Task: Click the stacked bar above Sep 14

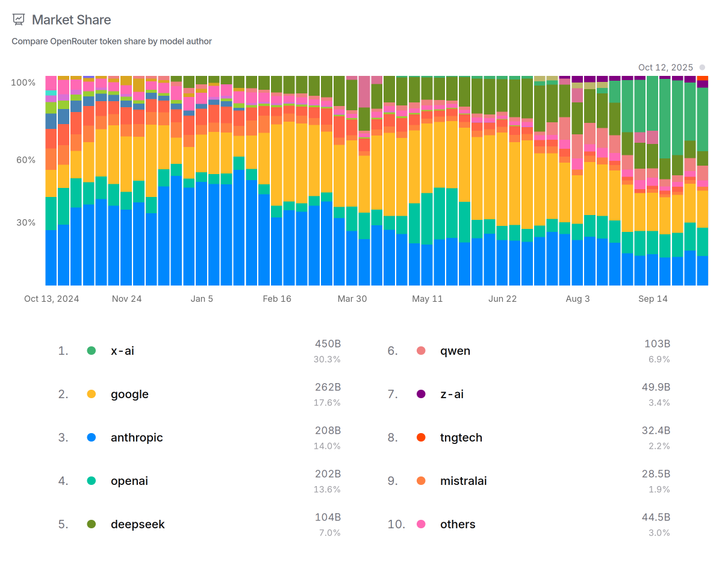Action: click(x=653, y=181)
